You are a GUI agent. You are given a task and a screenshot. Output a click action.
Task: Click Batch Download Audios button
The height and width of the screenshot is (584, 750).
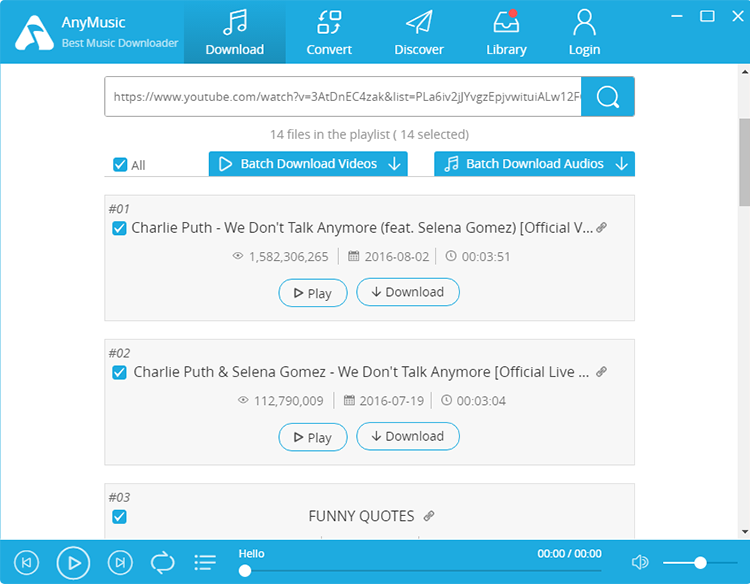pos(534,164)
